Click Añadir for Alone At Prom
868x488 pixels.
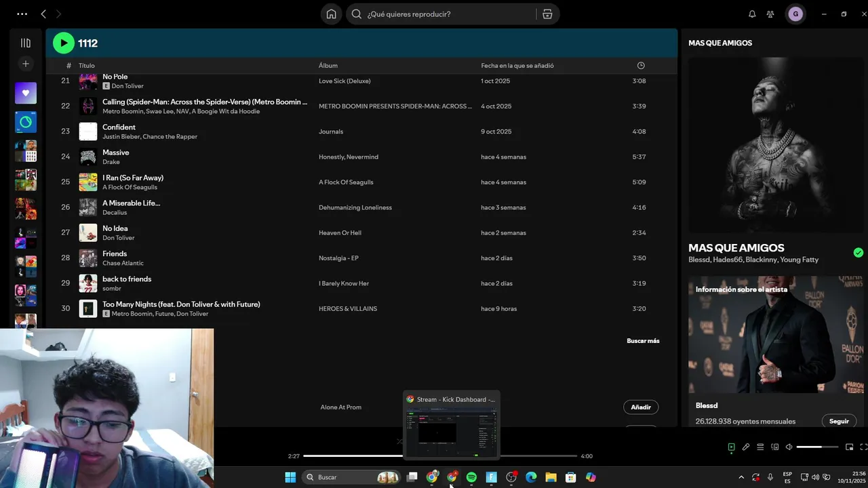coord(641,407)
